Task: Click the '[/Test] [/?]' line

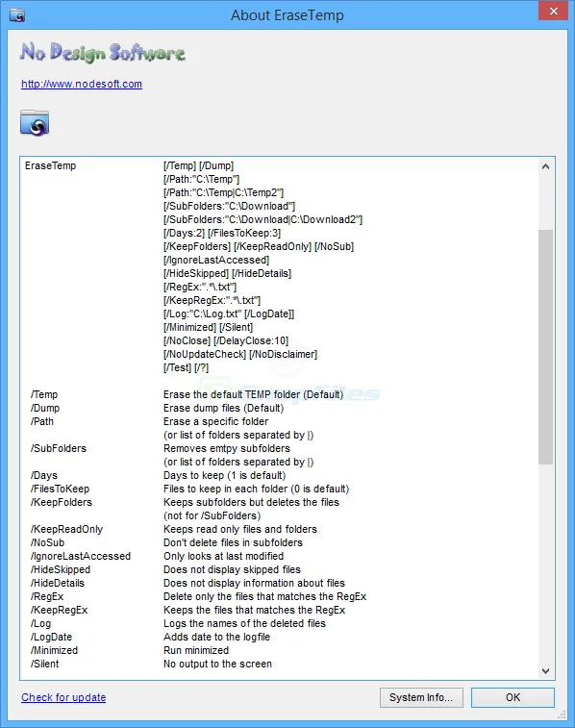Action: click(187, 367)
